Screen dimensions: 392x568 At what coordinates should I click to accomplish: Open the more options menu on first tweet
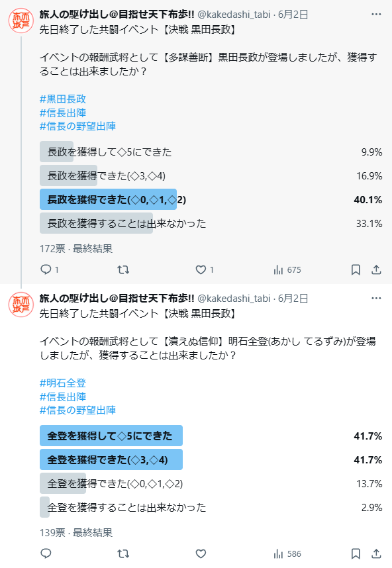[x=376, y=14]
